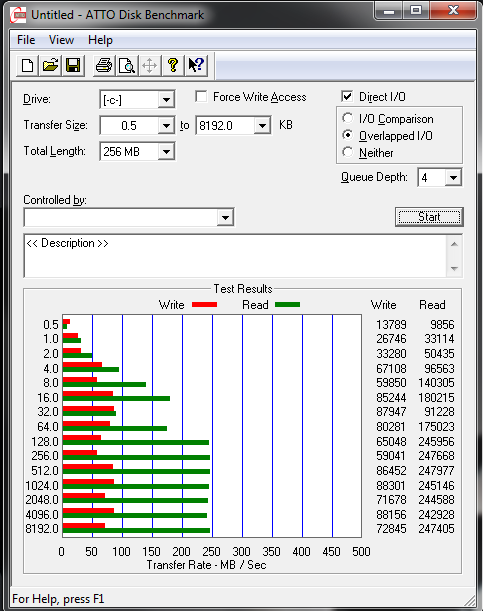The image size is (483, 611).
Task: Activate context help arrow-question icon
Action: 196,65
